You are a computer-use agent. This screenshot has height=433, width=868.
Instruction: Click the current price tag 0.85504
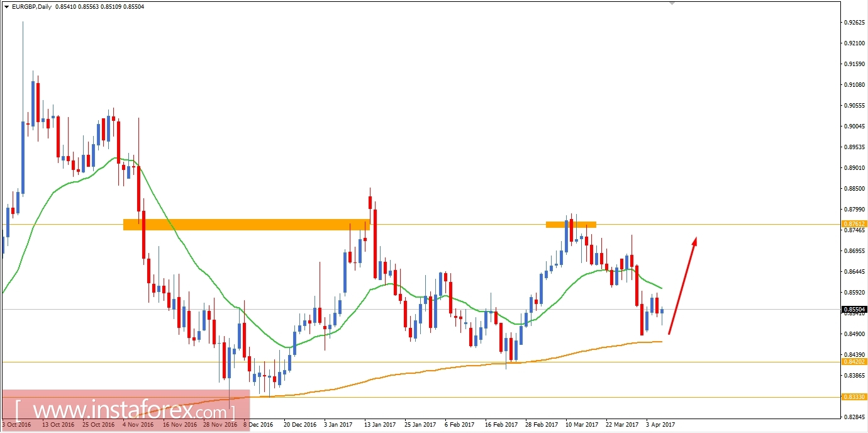pos(854,308)
